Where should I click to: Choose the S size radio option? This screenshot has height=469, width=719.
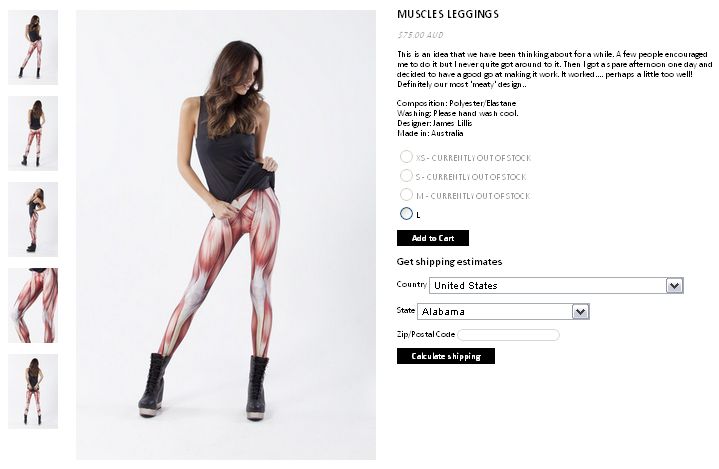pos(406,176)
